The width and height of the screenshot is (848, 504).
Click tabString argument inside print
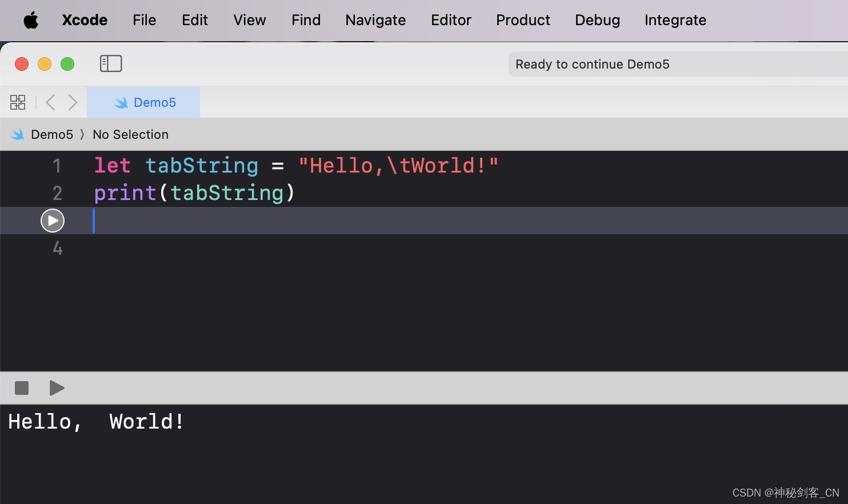coord(227,193)
